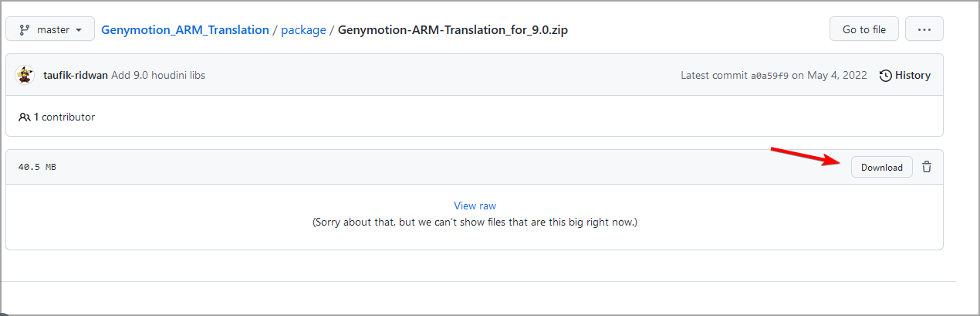The width and height of the screenshot is (980, 316).
Task: Go to the package folder breadcrumb
Action: click(303, 29)
